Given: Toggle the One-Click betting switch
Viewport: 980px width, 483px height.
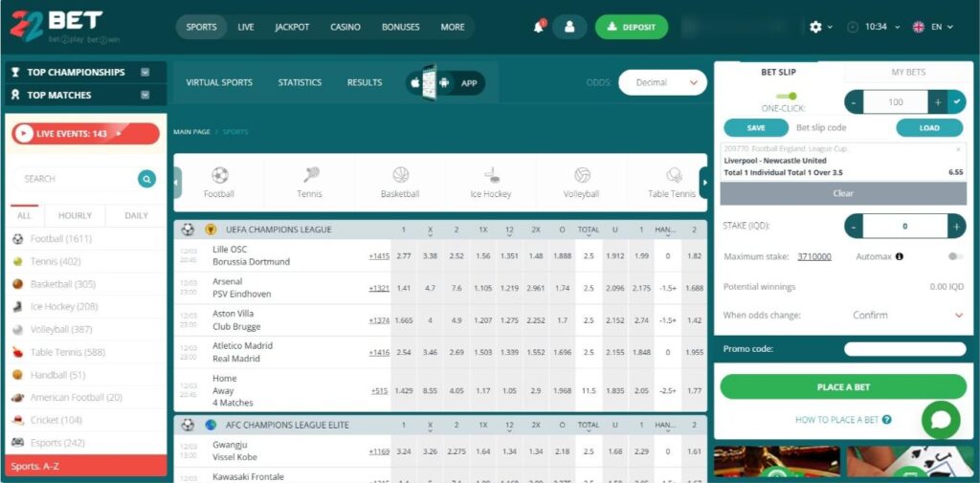Looking at the screenshot, I should (787, 96).
